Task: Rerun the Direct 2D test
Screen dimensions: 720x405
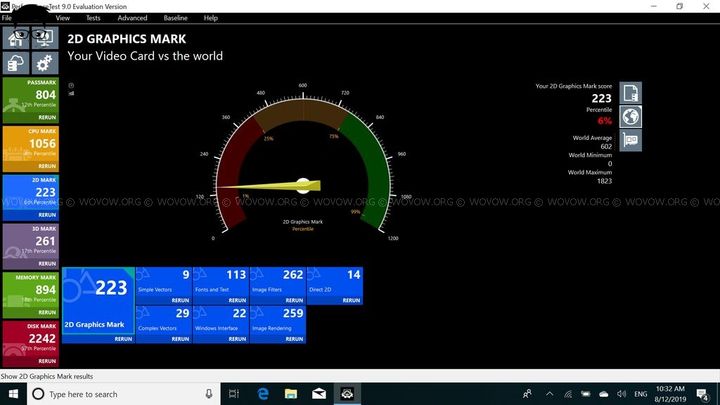Action: 351,300
